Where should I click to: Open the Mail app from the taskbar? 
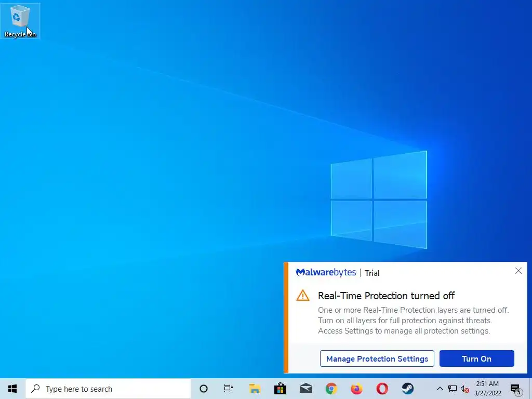(x=305, y=389)
